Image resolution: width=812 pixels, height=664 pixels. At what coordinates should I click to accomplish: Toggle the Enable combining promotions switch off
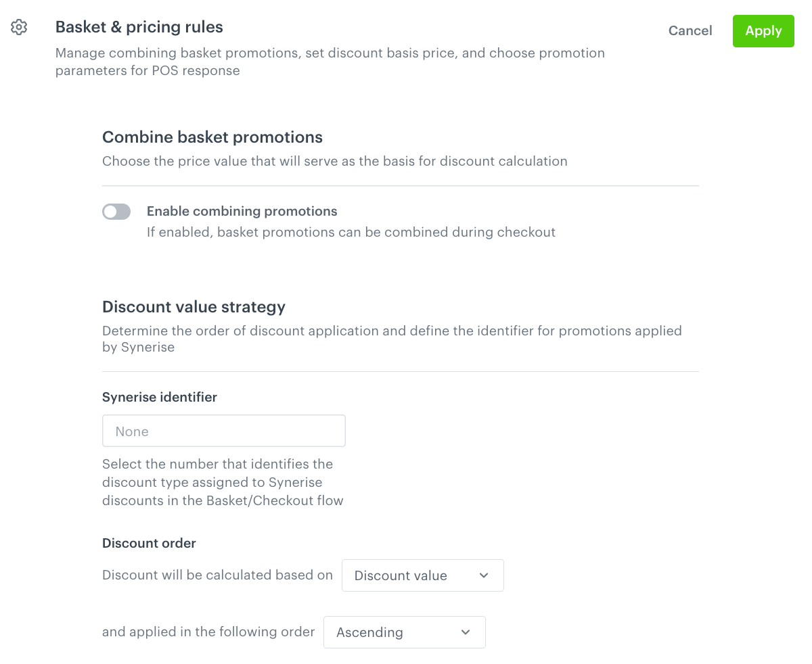click(116, 211)
